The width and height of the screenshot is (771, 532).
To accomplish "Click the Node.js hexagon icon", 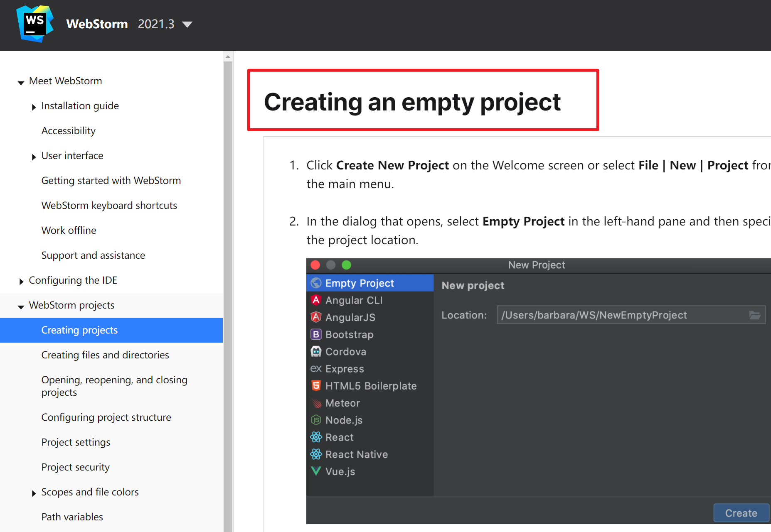I will pos(316,420).
